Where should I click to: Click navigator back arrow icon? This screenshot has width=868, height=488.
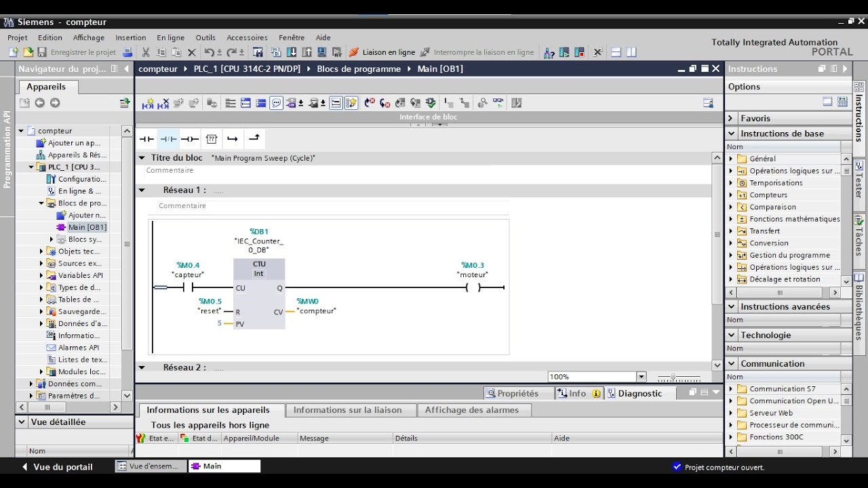[x=40, y=103]
